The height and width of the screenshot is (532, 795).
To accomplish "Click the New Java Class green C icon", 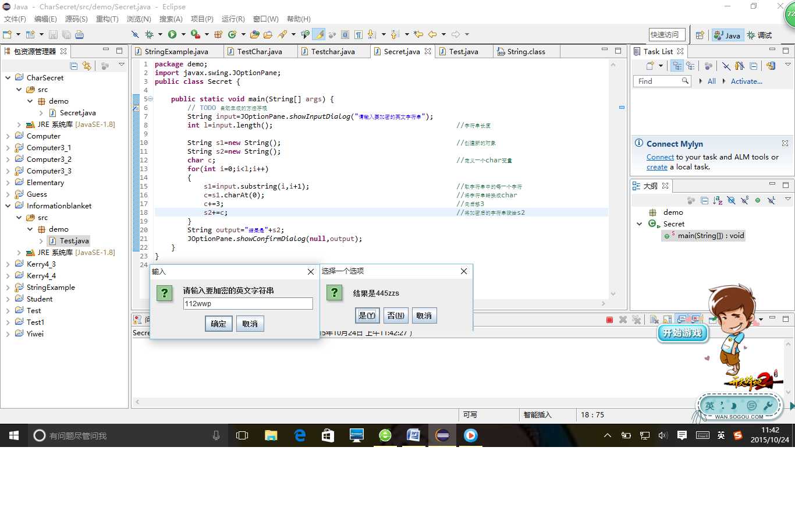I will pyautogui.click(x=232, y=35).
